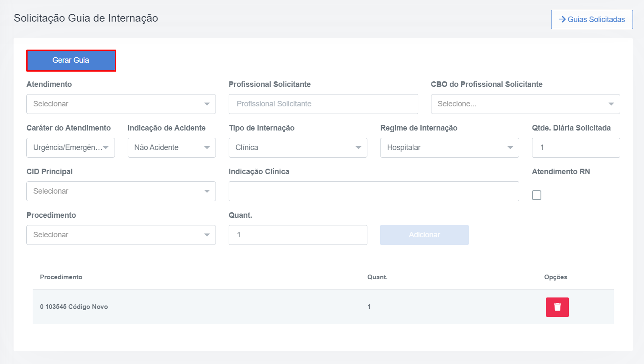644x364 pixels.
Task: Open Guias Solicitadas page
Action: (x=592, y=19)
